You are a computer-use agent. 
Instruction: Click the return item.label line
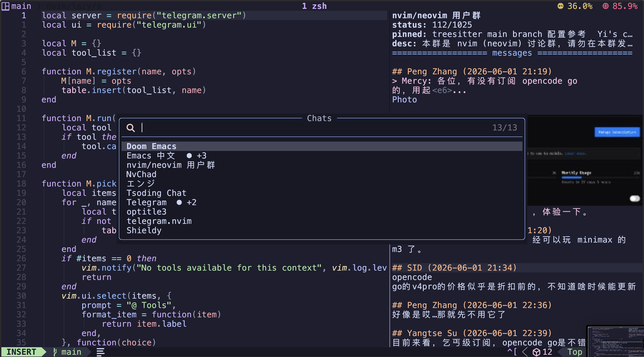pyautogui.click(x=144, y=324)
